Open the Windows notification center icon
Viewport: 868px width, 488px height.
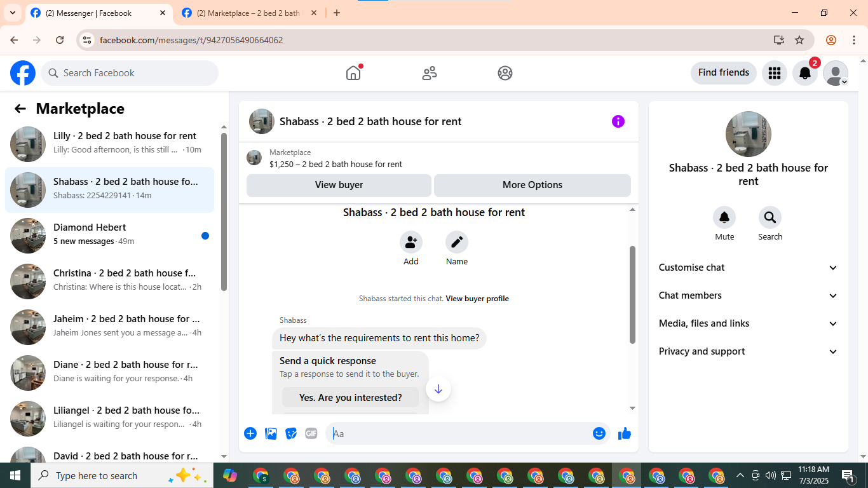point(848,475)
